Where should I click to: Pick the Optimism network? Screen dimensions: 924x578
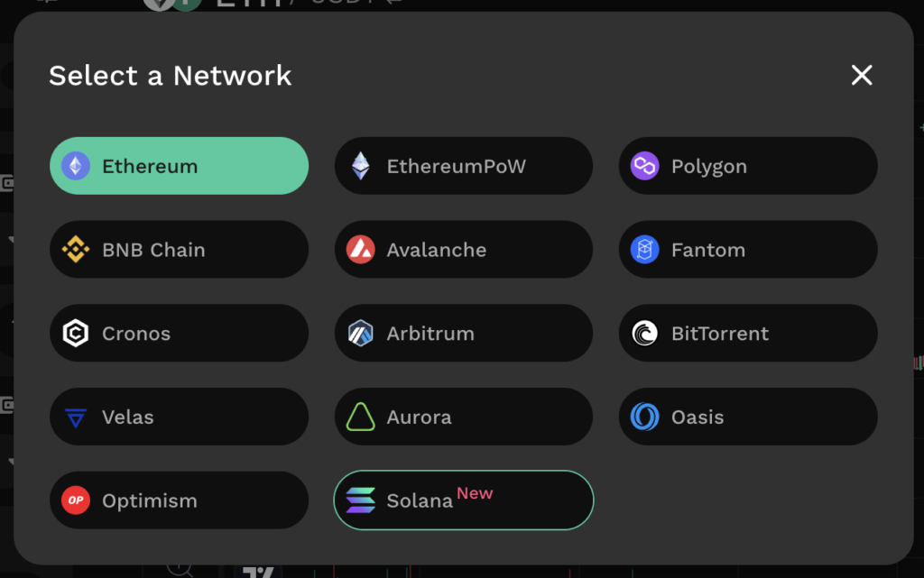(x=180, y=500)
